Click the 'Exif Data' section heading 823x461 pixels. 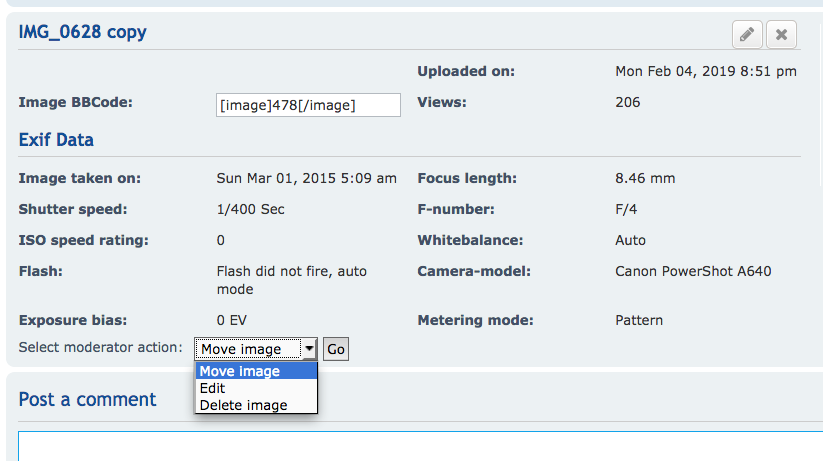[x=56, y=140]
